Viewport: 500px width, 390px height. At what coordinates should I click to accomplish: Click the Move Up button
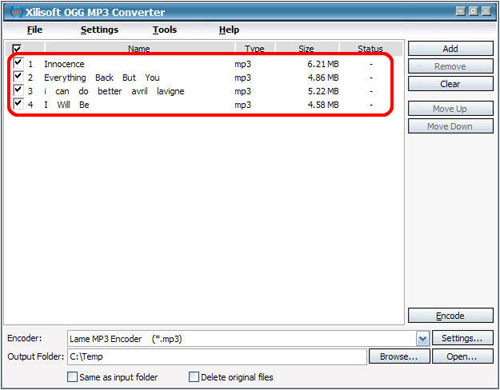[x=451, y=109]
